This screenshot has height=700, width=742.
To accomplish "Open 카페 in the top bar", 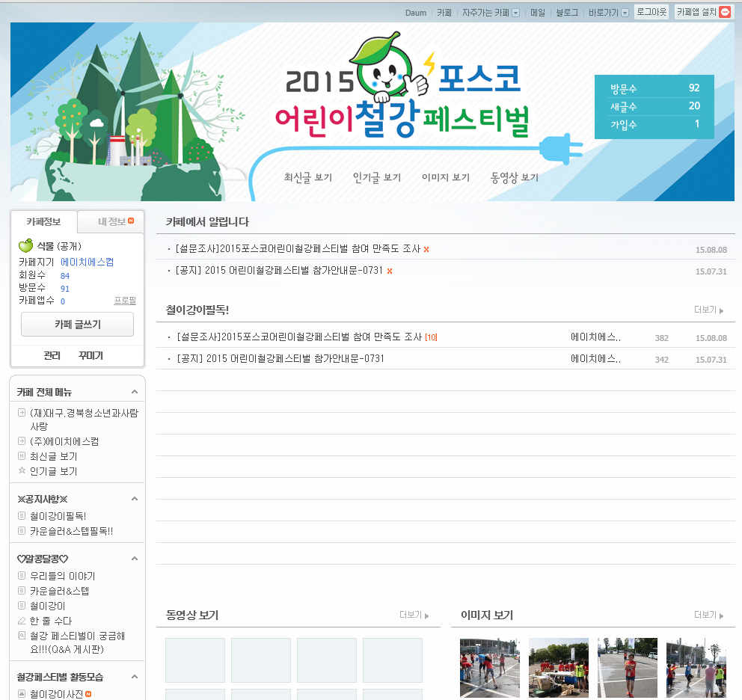I will 444,13.
